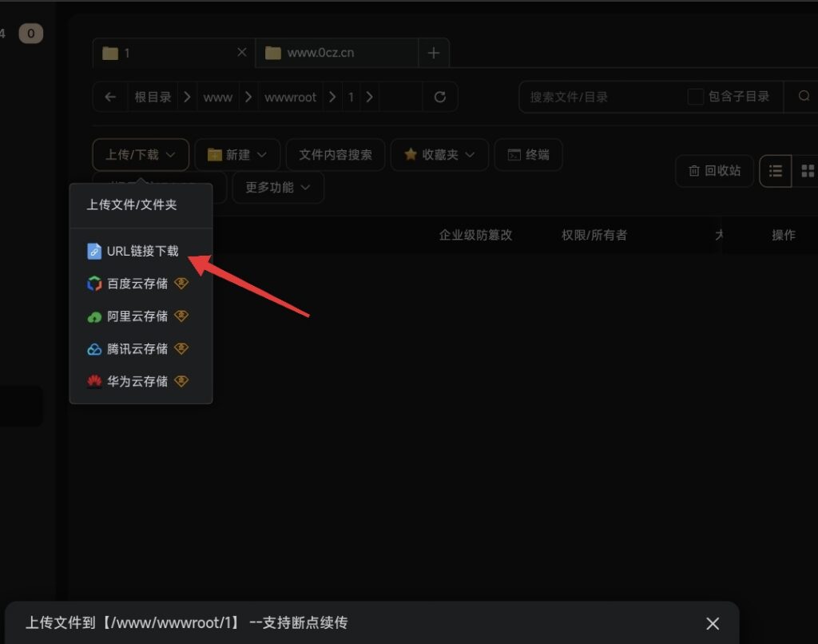Viewport: 818px width, 644px height.
Task: Open the 上传/下载 dropdown
Action: click(x=141, y=155)
